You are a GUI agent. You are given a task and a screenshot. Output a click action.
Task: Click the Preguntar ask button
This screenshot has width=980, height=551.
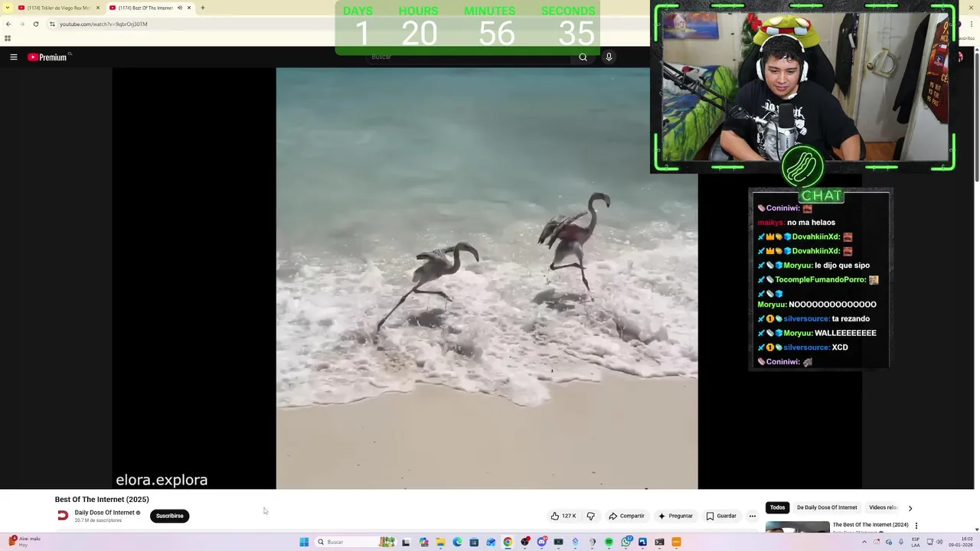(x=675, y=516)
